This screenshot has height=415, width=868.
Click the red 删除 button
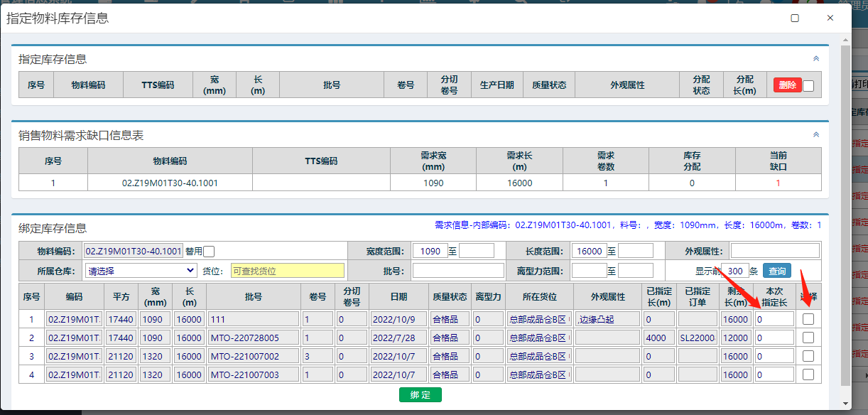pos(787,85)
